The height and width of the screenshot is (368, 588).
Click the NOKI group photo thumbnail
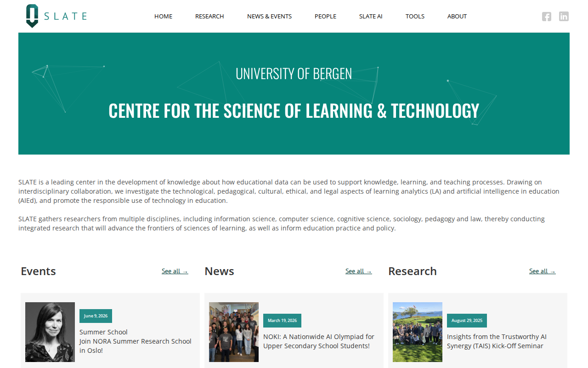tap(233, 332)
